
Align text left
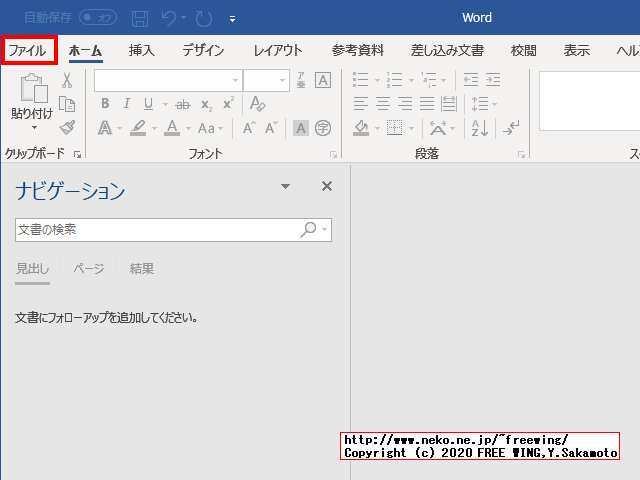pyautogui.click(x=361, y=104)
